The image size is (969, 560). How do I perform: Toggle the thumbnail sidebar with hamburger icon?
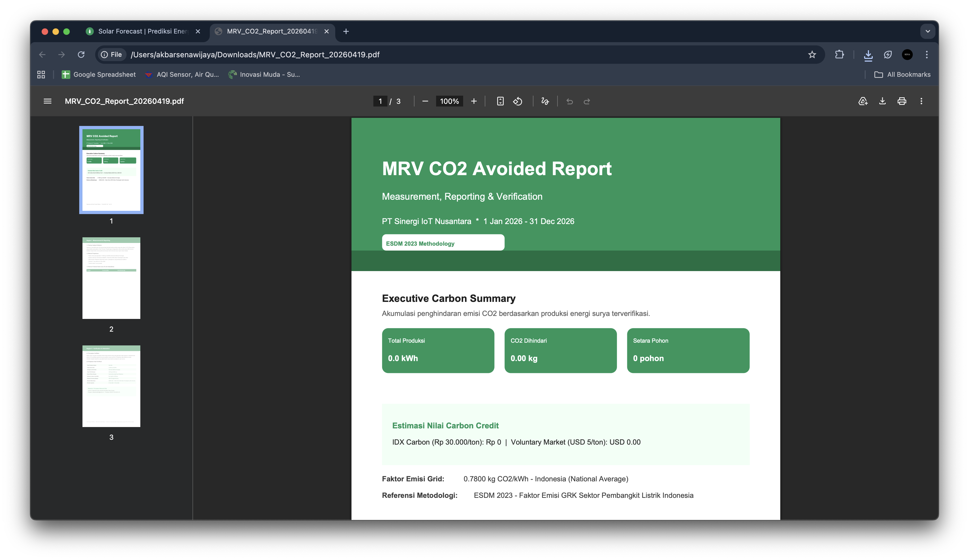[47, 101]
